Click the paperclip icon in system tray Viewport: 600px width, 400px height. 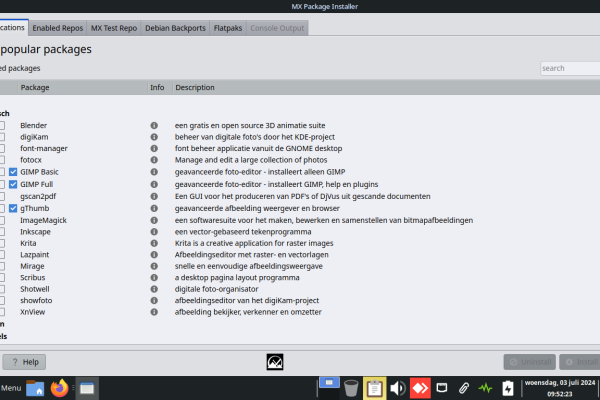coord(463,387)
